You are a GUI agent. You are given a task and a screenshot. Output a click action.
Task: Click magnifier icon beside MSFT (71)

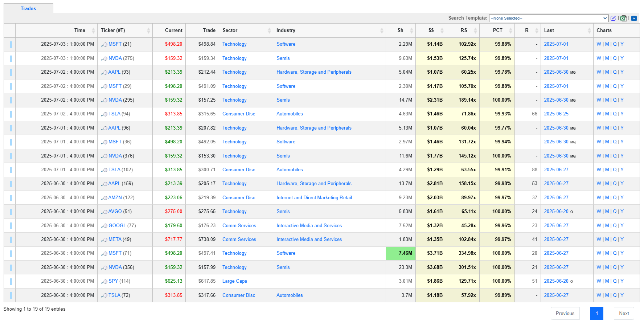[104, 253]
